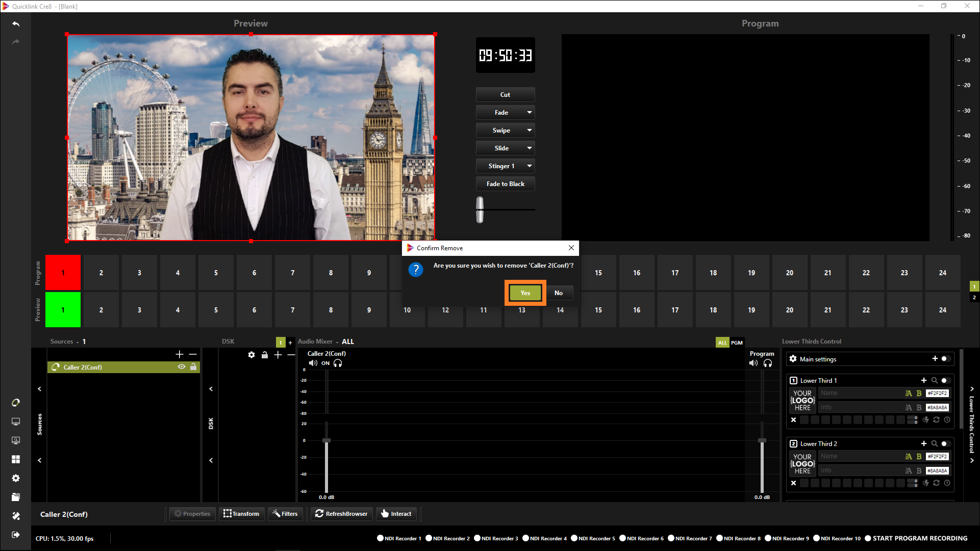Expand the Fade transition dropdown arrow

point(529,113)
